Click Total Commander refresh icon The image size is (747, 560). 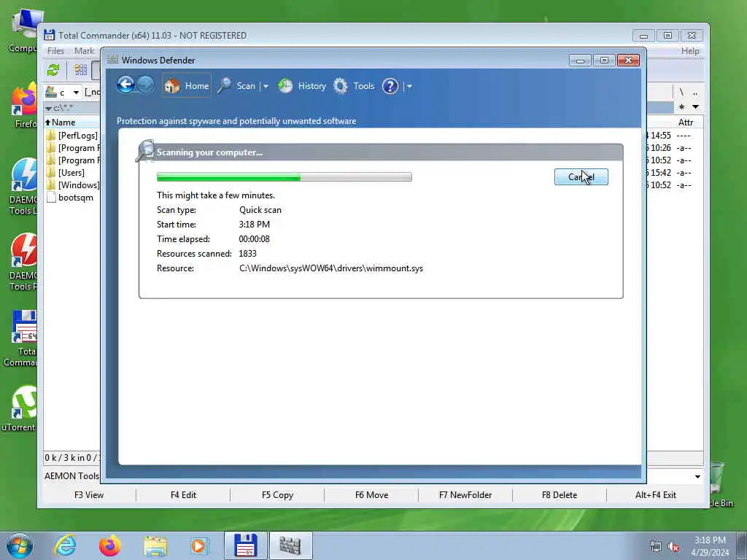[53, 71]
